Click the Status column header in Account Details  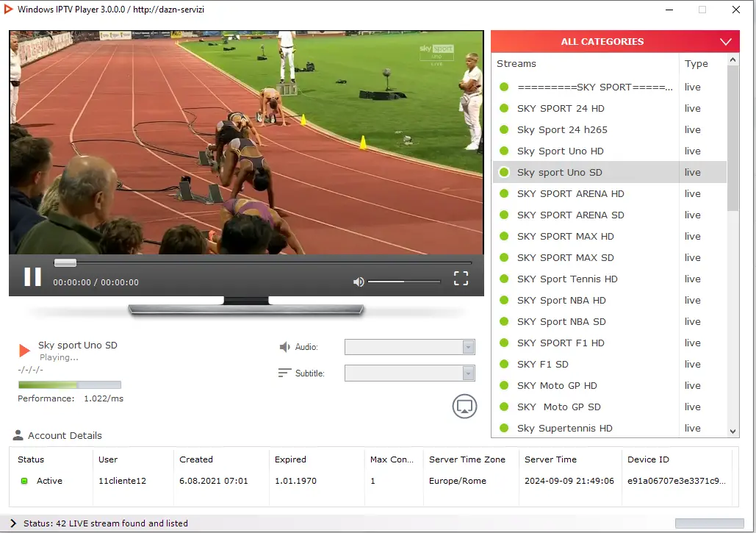click(31, 459)
